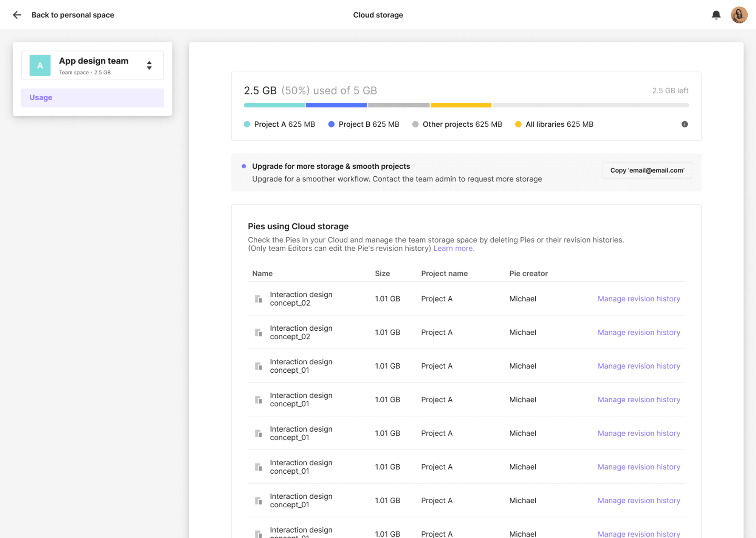
Task: Manage revision history for the first concept_01 file
Action: [638, 366]
